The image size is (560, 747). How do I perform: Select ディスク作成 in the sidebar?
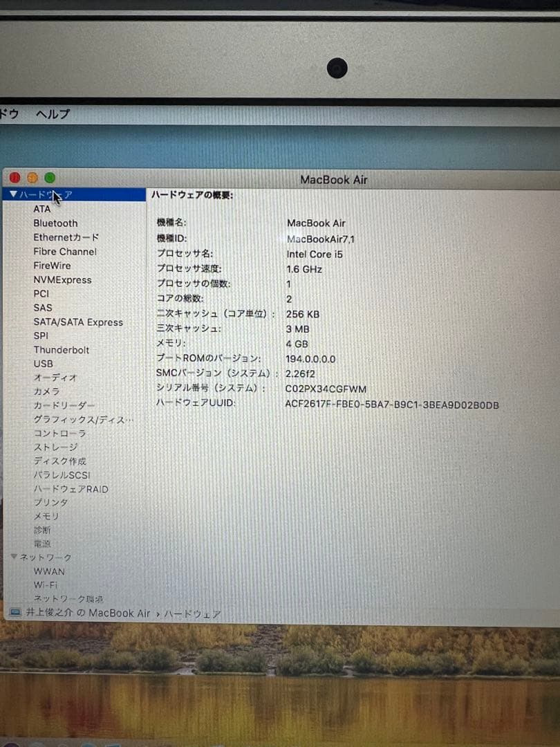coord(59,461)
